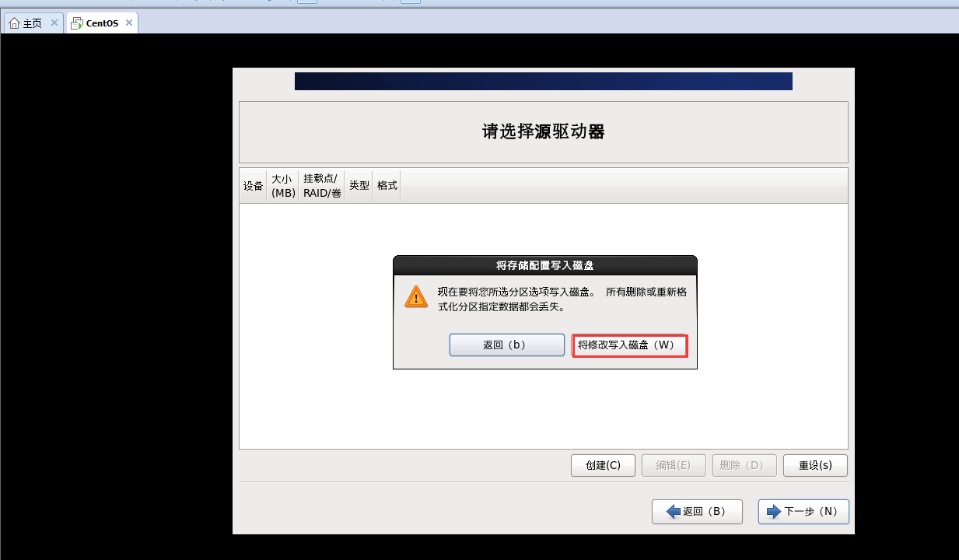The height and width of the screenshot is (560, 959).
Task: Click the home icon on 主页 tab
Action: pyautogui.click(x=14, y=23)
